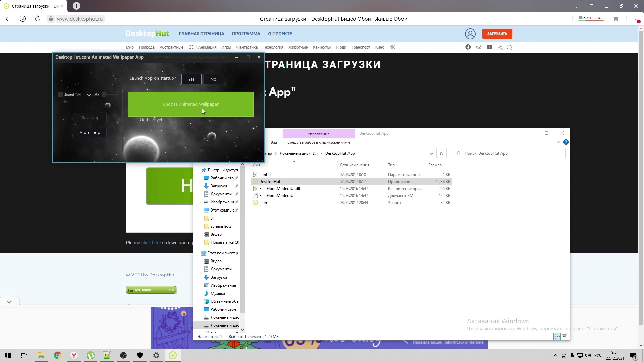The height and width of the screenshot is (362, 644).
Task: Show hidden system tray icons
Action: tap(555, 355)
